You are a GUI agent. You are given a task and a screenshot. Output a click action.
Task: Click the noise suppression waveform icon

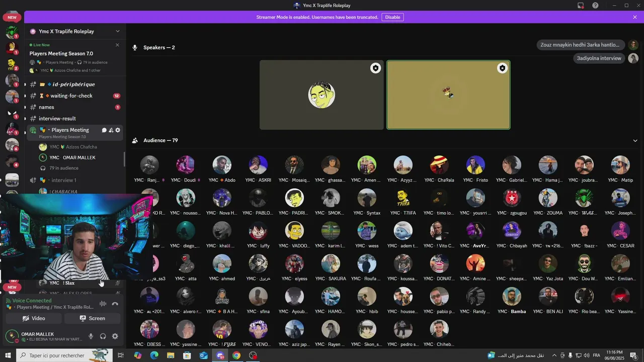point(103,304)
